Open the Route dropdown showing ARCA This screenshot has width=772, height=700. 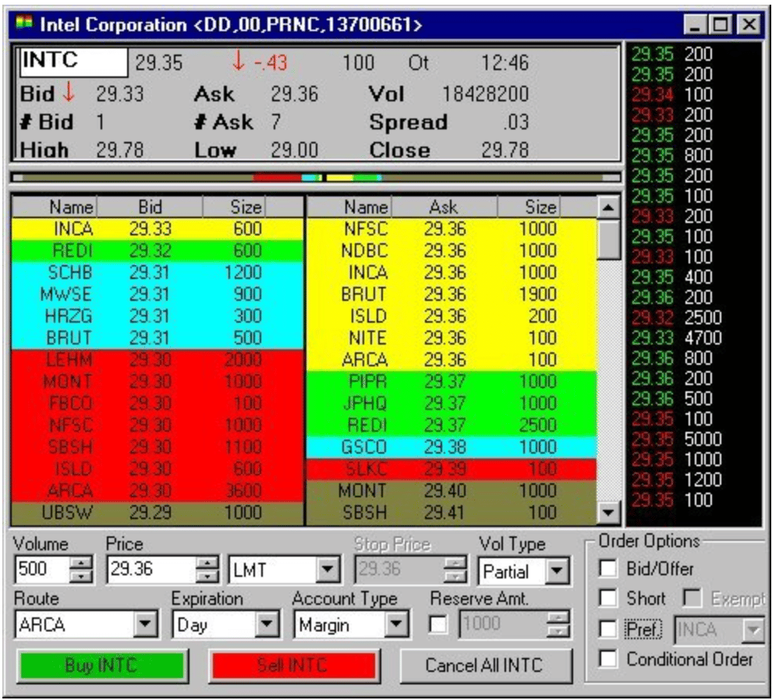tap(145, 624)
